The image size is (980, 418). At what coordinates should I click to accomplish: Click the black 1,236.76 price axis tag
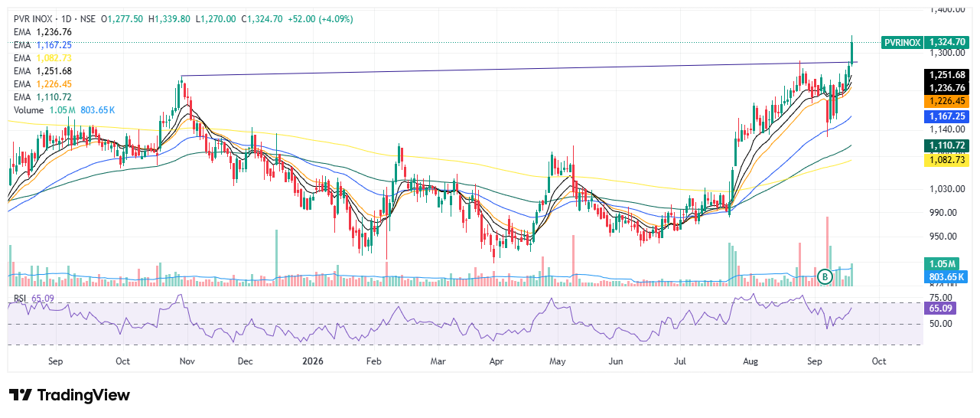[x=946, y=88]
